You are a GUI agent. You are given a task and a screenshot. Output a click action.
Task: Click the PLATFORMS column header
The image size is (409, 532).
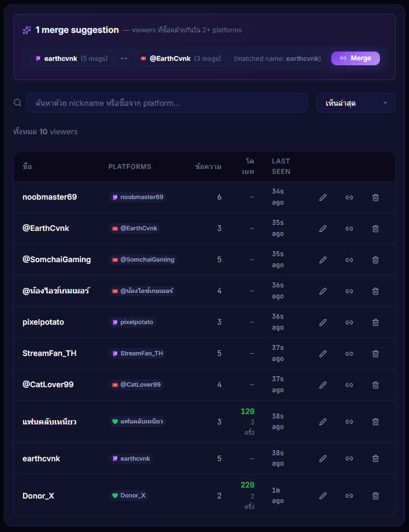pos(130,166)
